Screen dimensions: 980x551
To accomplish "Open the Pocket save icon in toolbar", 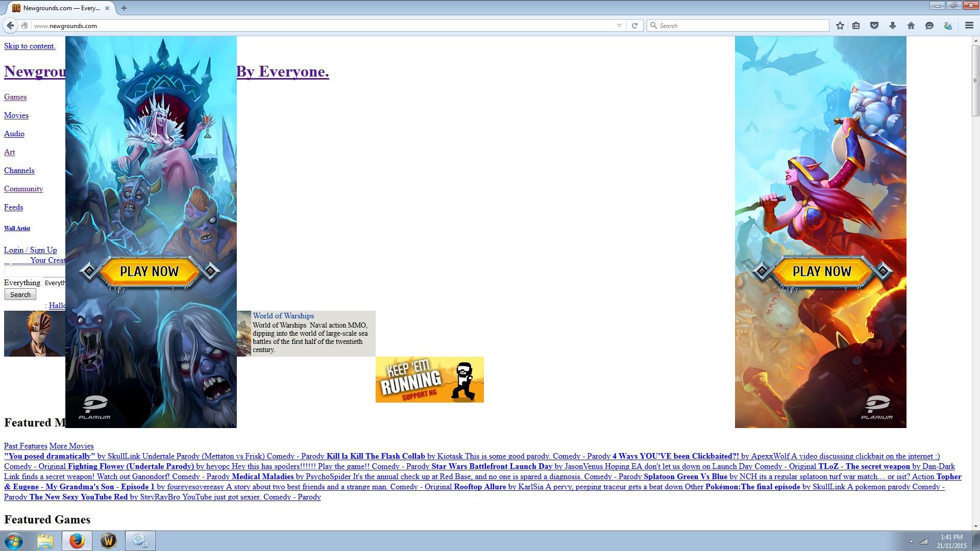I will point(874,26).
